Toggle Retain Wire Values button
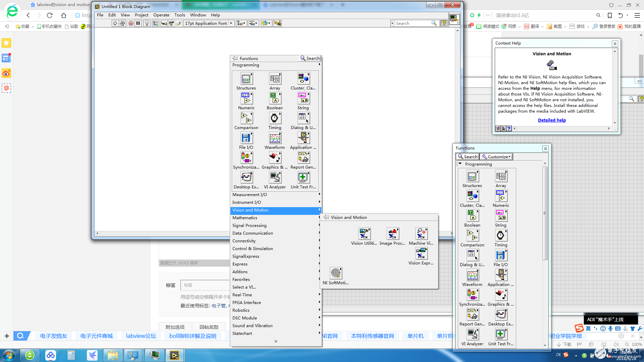This screenshot has width=644, height=362. [155, 23]
